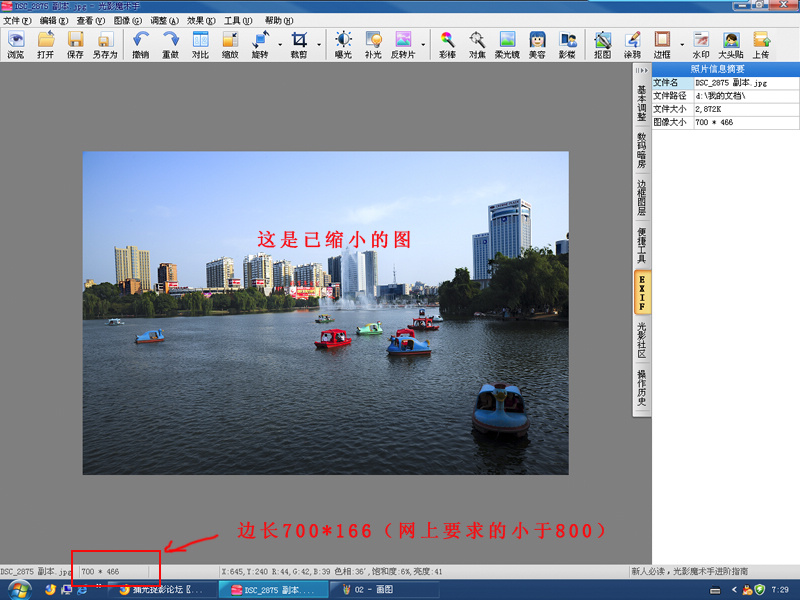
Task: Open the 抠图 cutout tool
Action: 602,45
